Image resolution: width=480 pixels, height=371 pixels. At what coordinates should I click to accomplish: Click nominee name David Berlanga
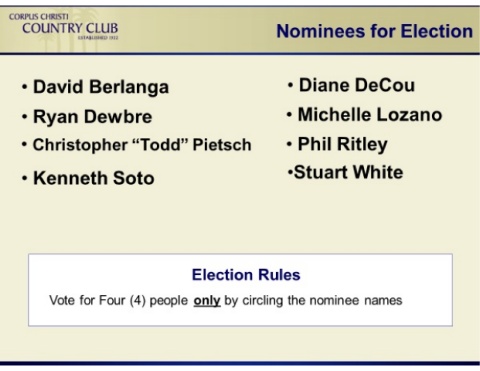point(101,87)
